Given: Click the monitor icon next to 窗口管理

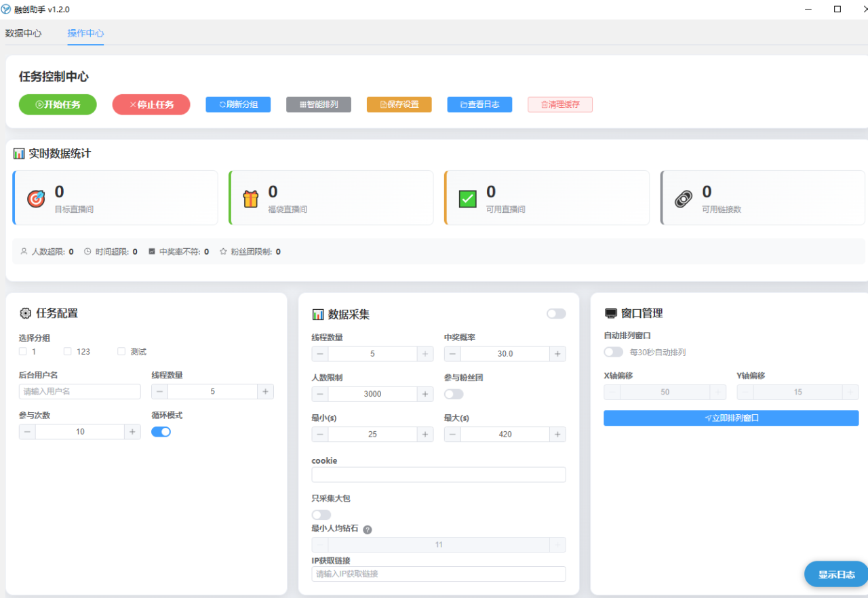Looking at the screenshot, I should click(610, 313).
